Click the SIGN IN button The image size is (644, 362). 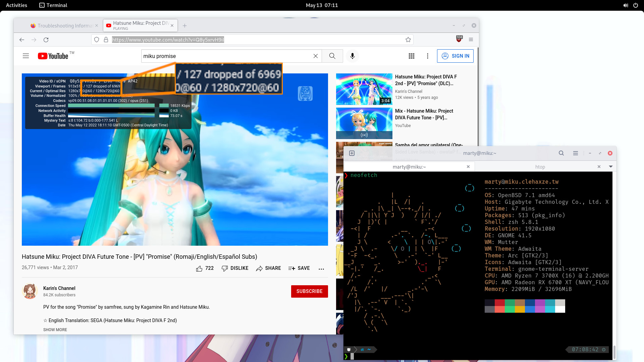tap(455, 56)
